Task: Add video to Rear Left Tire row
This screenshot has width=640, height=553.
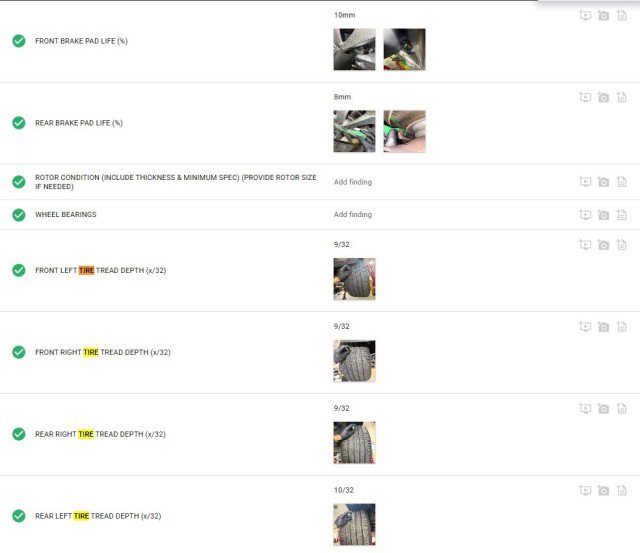Action: [585, 490]
